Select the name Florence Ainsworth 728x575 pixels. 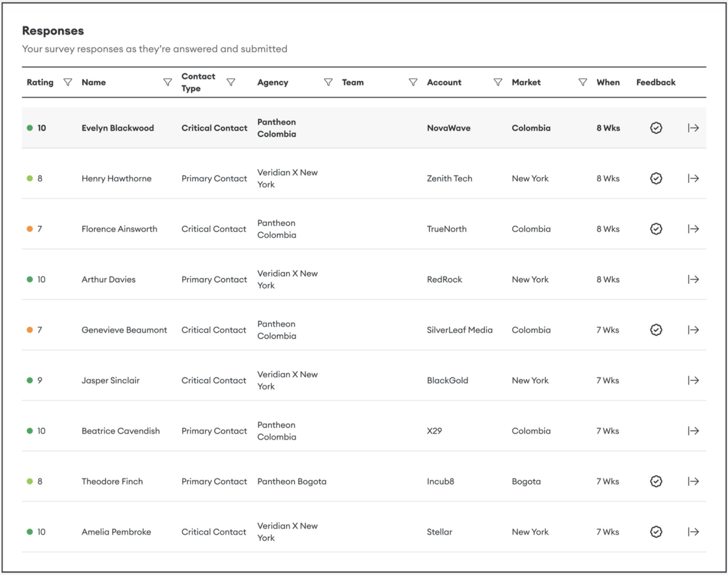(x=119, y=229)
